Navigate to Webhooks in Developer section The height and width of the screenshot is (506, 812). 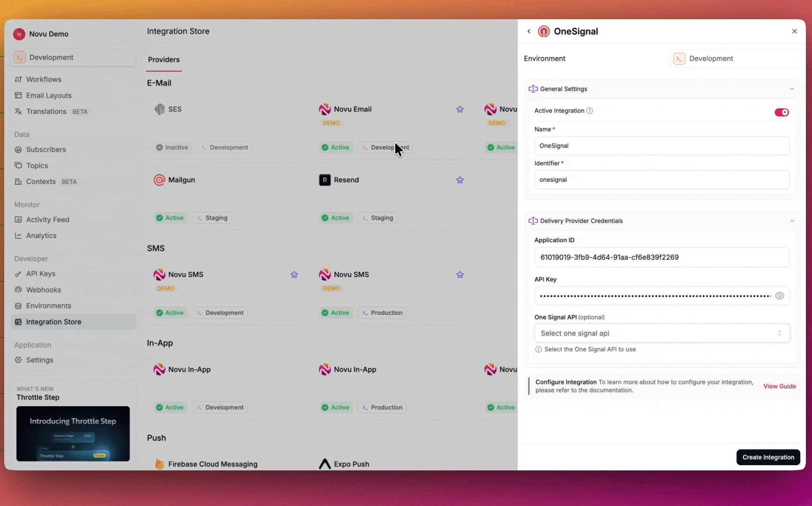click(43, 290)
